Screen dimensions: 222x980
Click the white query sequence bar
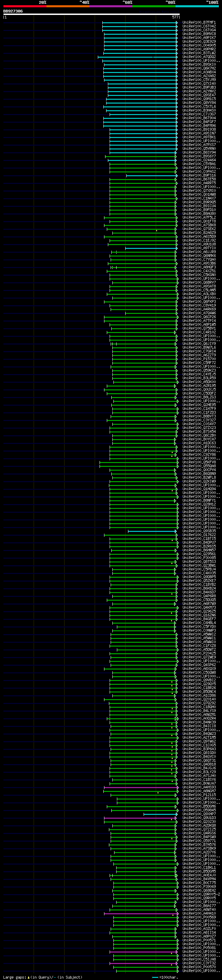point(92,14)
